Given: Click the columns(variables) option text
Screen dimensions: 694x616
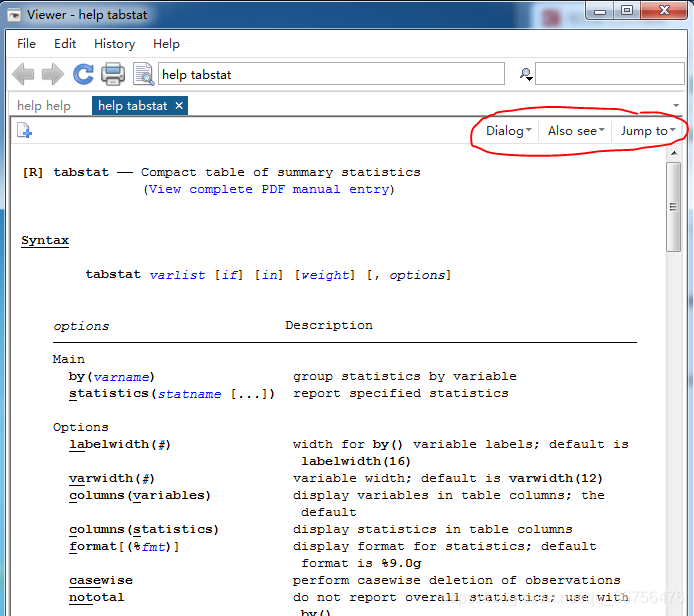Looking at the screenshot, I should pyautogui.click(x=139, y=496).
